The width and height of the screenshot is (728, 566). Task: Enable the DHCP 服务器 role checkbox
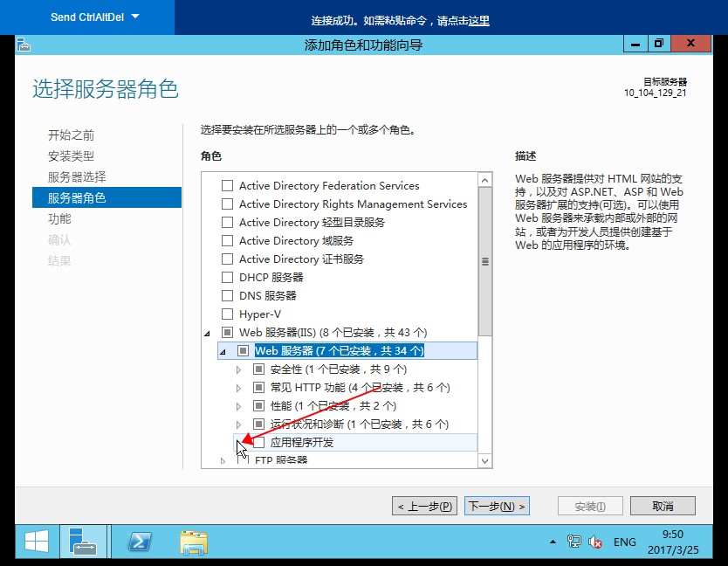point(228,278)
